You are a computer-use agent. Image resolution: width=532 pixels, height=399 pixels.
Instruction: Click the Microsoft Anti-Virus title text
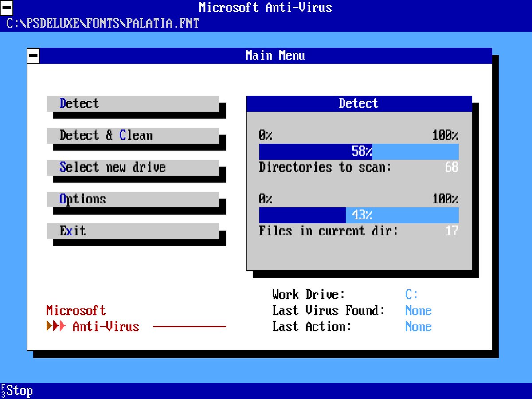(x=266, y=8)
